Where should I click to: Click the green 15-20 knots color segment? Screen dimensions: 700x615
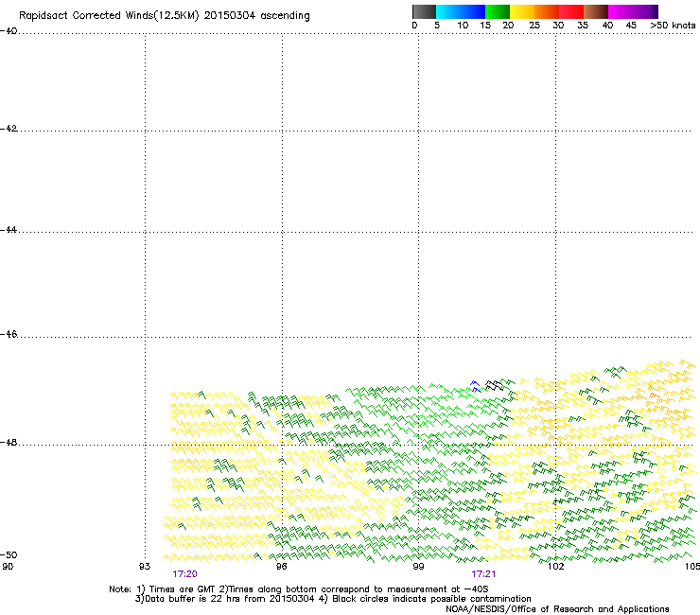[498, 11]
